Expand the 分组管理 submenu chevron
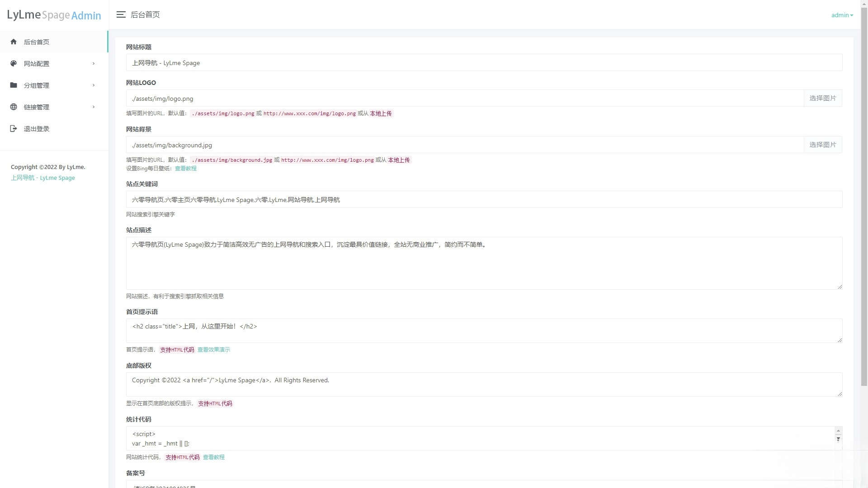 tap(94, 85)
